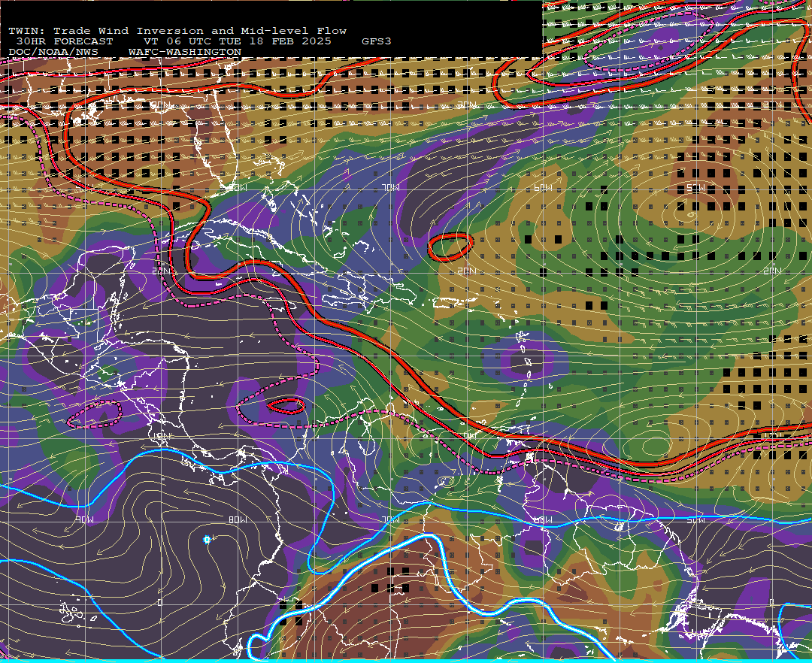Click the 60W label over the Guianas
Image resolution: width=812 pixels, height=663 pixels.
pos(544,519)
